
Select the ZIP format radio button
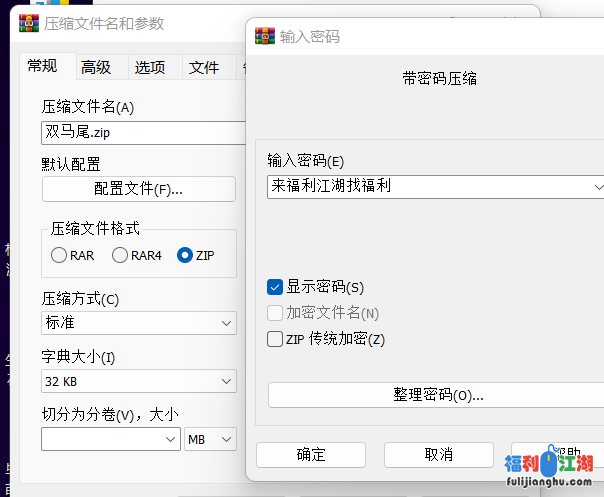184,255
